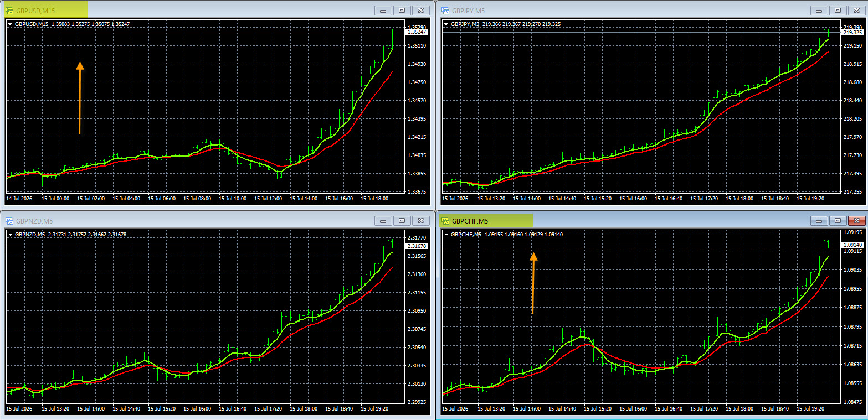
Task: Minimize the GBPJPY,M5 chart window
Action: click(x=819, y=10)
